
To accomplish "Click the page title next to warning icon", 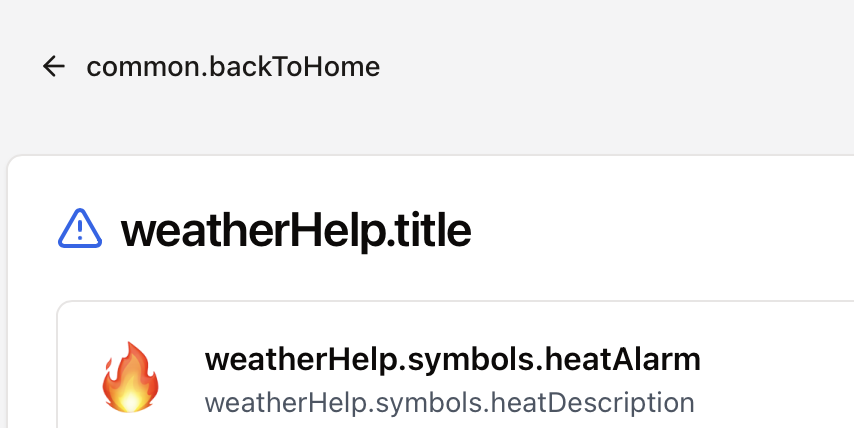I will point(295,231).
